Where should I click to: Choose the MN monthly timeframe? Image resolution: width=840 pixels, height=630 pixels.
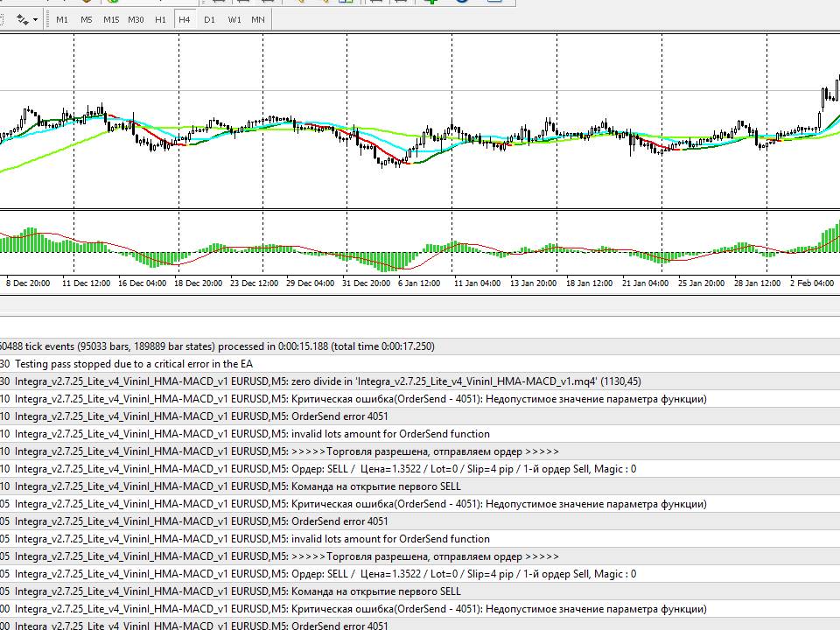coord(257,20)
